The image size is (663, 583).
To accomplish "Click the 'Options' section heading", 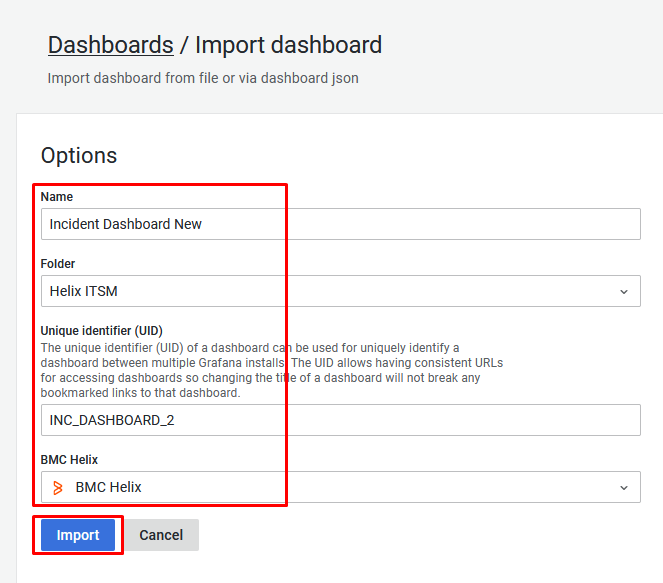I will (x=79, y=155).
